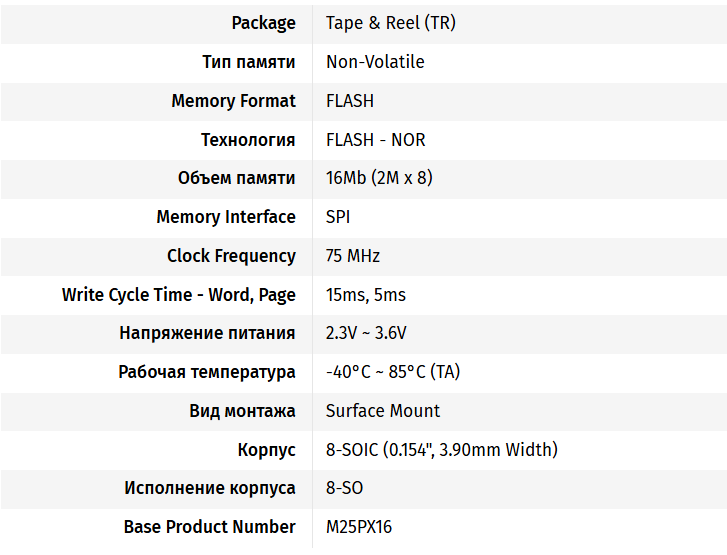Click the "Write Cycle Time - Word, Page" label
The height and width of the screenshot is (555, 727).
178,295
